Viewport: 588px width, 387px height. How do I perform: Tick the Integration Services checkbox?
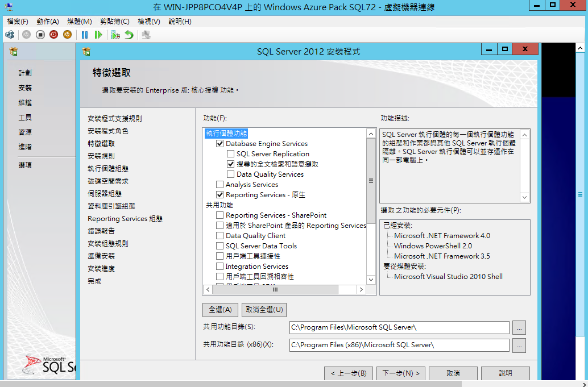click(x=220, y=267)
